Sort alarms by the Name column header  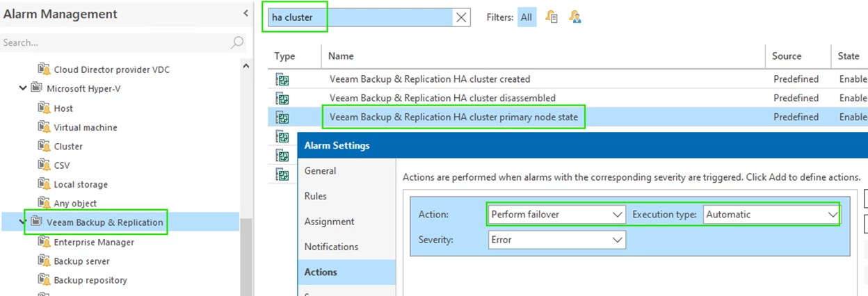(x=341, y=56)
